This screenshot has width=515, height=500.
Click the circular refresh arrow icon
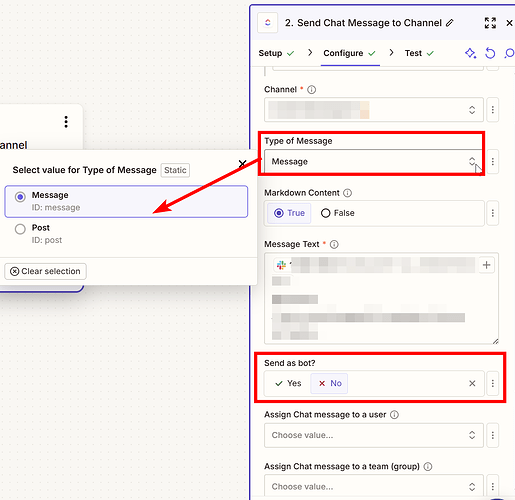490,53
